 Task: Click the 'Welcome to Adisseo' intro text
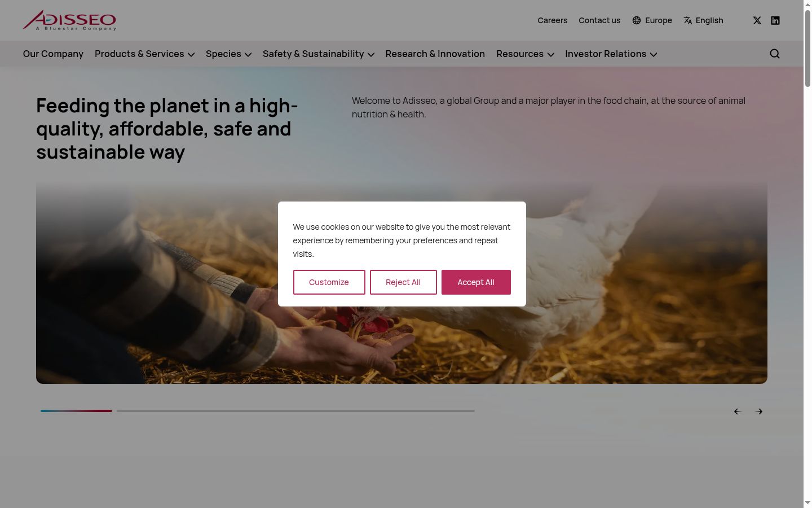(x=549, y=107)
